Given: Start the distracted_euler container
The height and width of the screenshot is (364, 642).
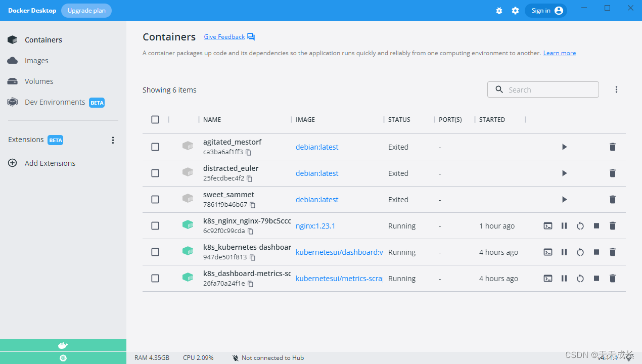Looking at the screenshot, I should pos(564,173).
